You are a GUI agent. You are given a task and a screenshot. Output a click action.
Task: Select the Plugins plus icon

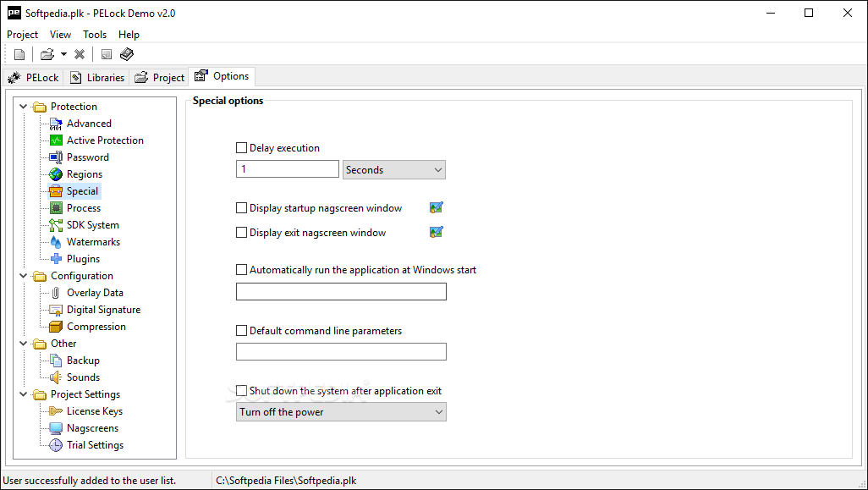click(56, 259)
